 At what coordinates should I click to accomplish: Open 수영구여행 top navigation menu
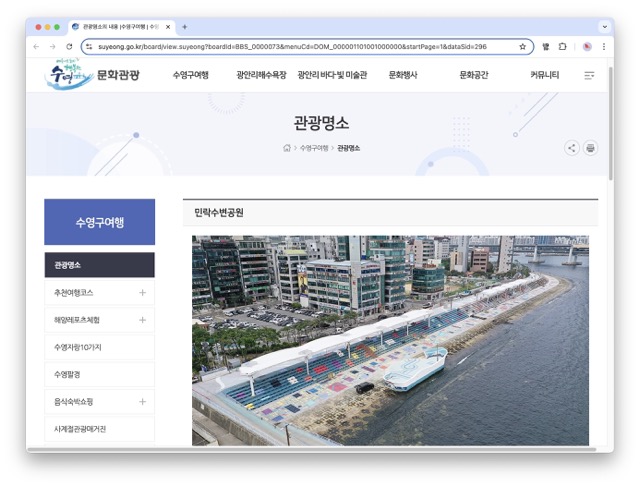tap(191, 75)
